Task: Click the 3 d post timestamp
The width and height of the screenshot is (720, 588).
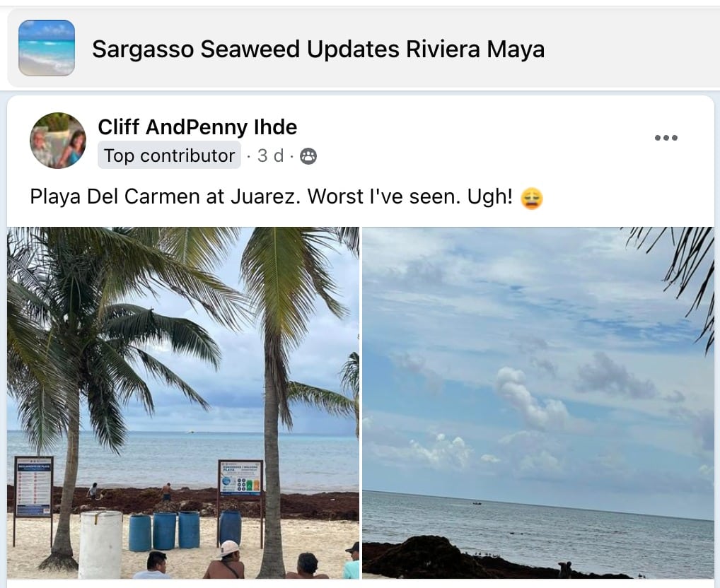Action: (x=270, y=155)
